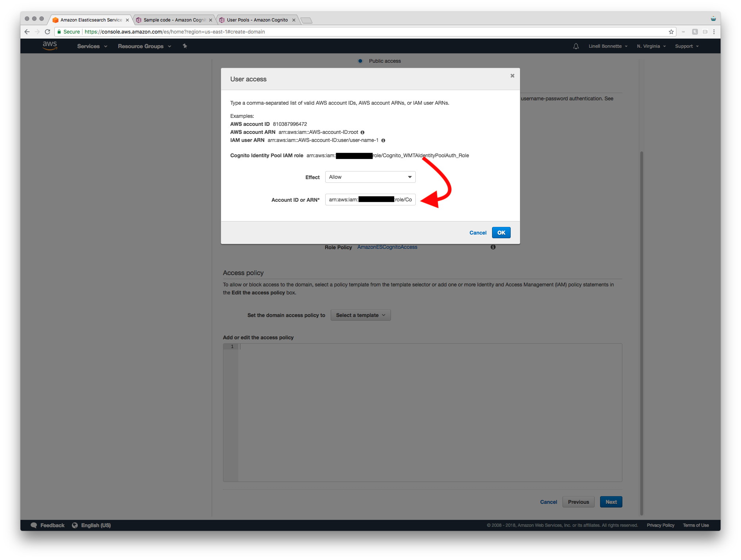Viewport: 741px width, 560px height.
Task: Click the green Secure padlock icon
Action: coord(59,32)
